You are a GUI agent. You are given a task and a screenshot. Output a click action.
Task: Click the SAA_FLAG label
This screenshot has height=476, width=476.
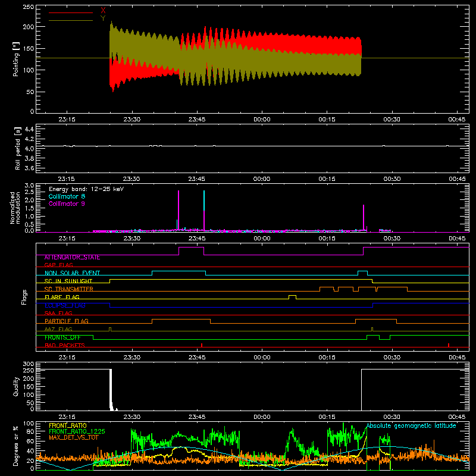[x=58, y=313]
